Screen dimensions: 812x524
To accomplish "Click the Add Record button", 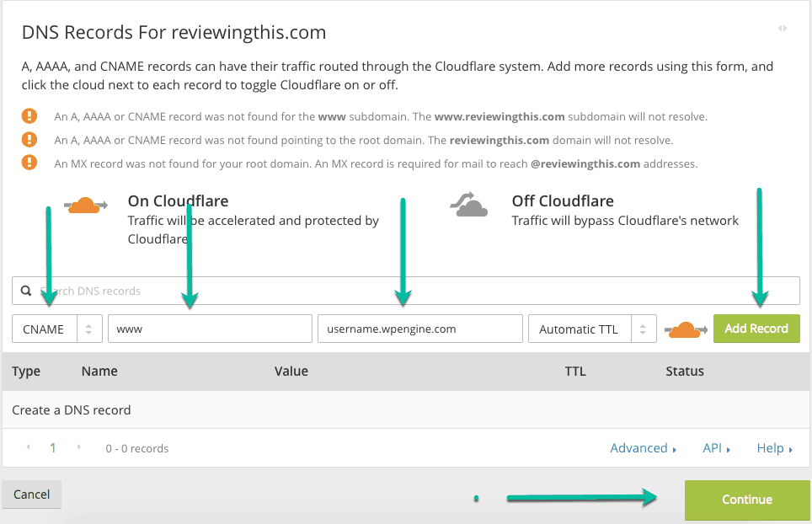I will [x=756, y=329].
